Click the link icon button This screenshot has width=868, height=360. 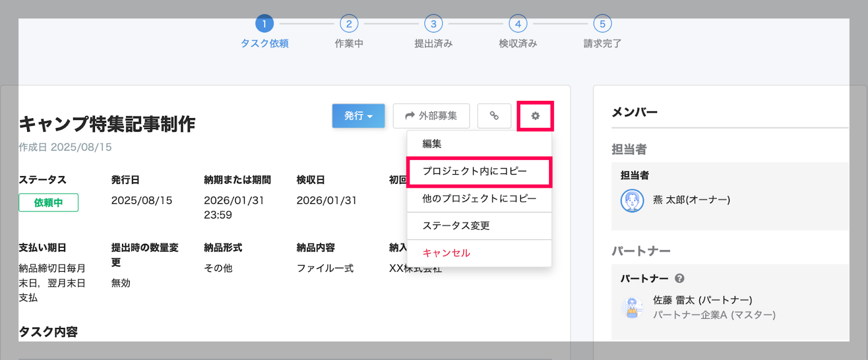click(494, 116)
